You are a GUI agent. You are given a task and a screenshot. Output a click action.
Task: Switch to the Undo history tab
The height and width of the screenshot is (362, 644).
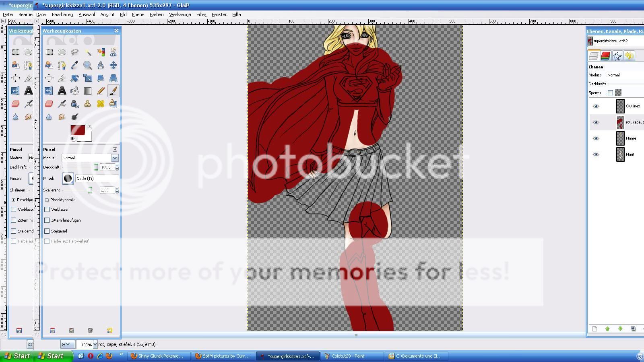click(629, 56)
